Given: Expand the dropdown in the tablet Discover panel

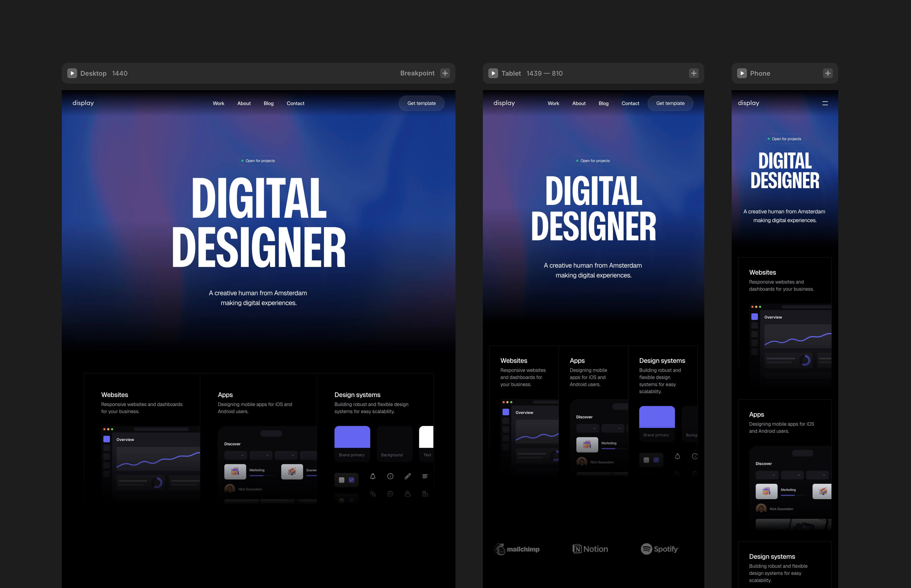Looking at the screenshot, I should click(587, 428).
